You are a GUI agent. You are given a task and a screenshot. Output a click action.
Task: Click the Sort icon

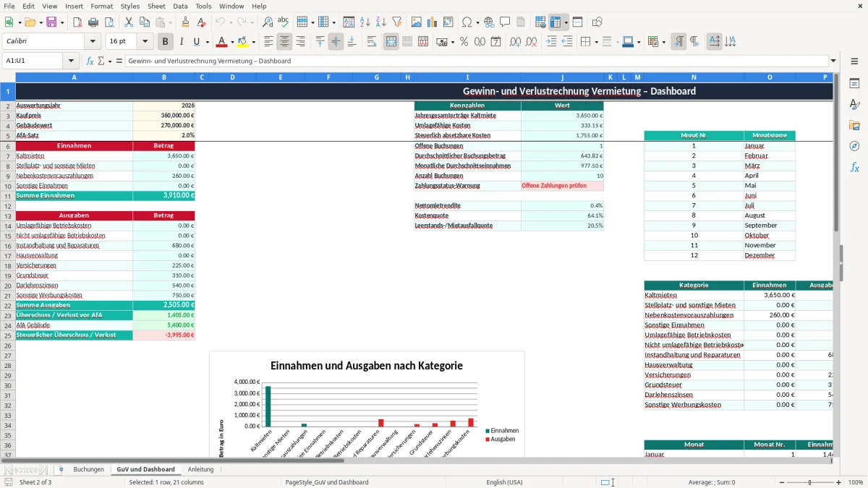point(349,22)
